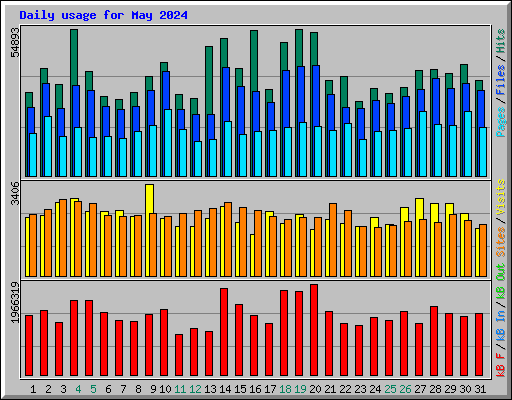Click day 12 weekend label
This screenshot has width=512, height=400.
pyautogui.click(x=195, y=389)
